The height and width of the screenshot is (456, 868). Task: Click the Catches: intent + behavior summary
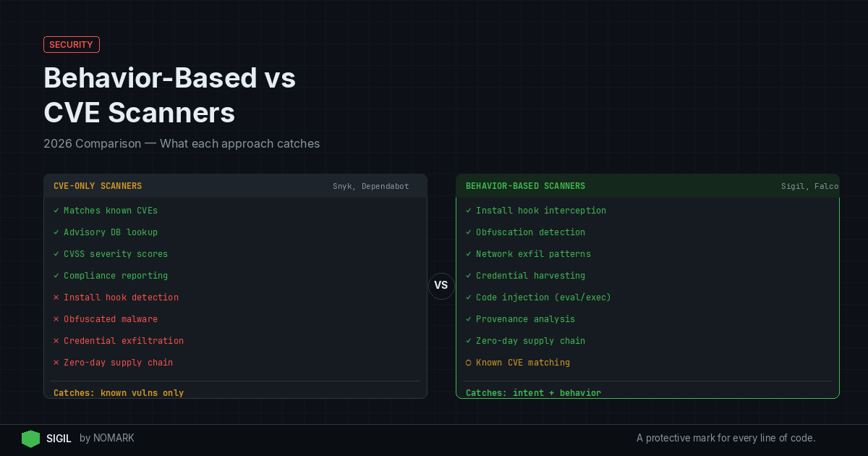click(533, 393)
